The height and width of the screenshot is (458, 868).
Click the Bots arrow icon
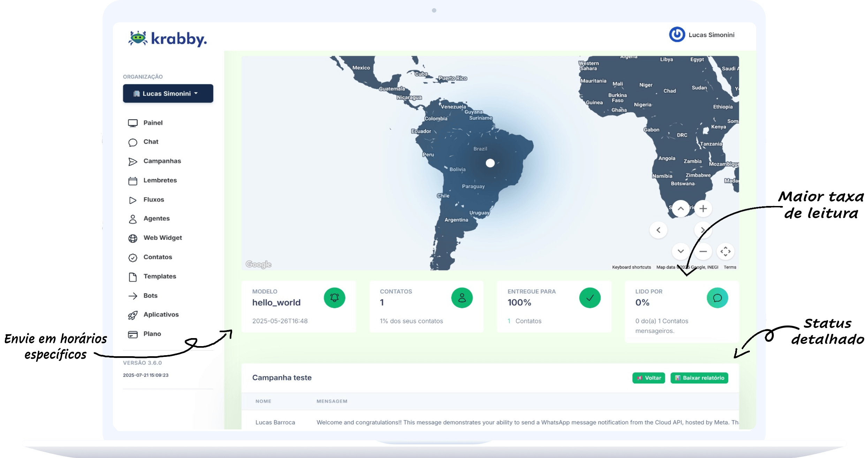(x=133, y=296)
